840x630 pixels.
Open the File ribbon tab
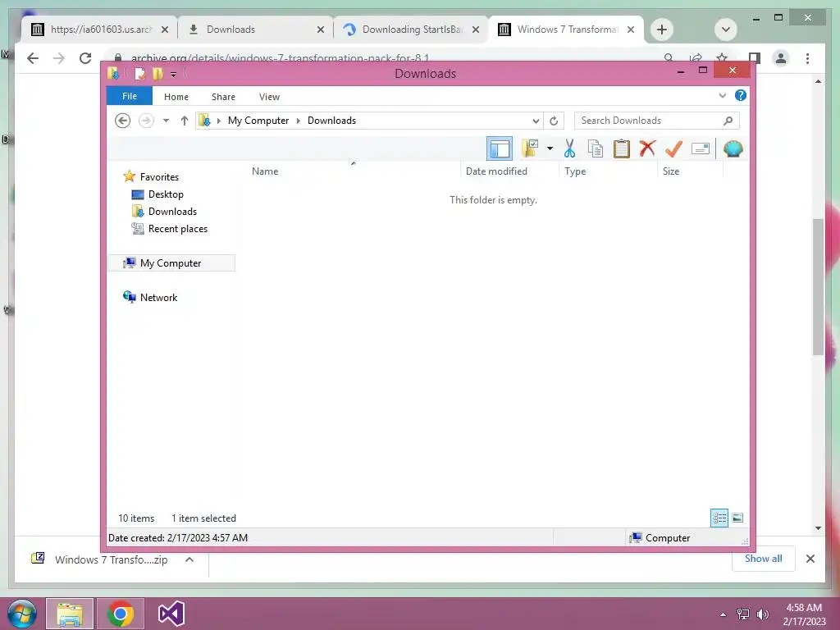coord(129,97)
